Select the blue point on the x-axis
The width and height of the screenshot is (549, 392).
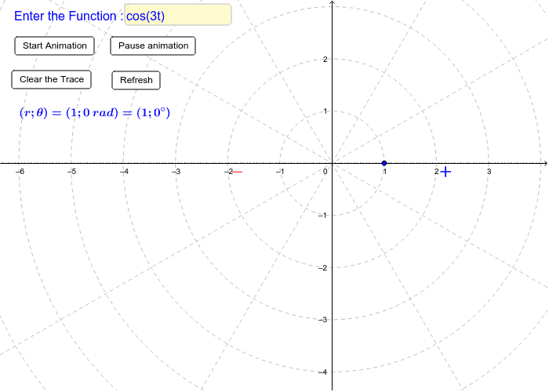[x=384, y=163]
